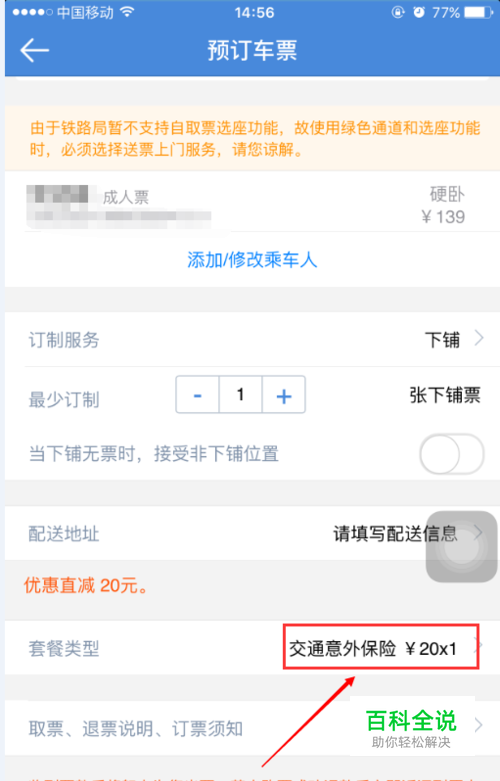Tap the rotation lock status icon
The height and width of the screenshot is (781, 500).
(x=397, y=12)
